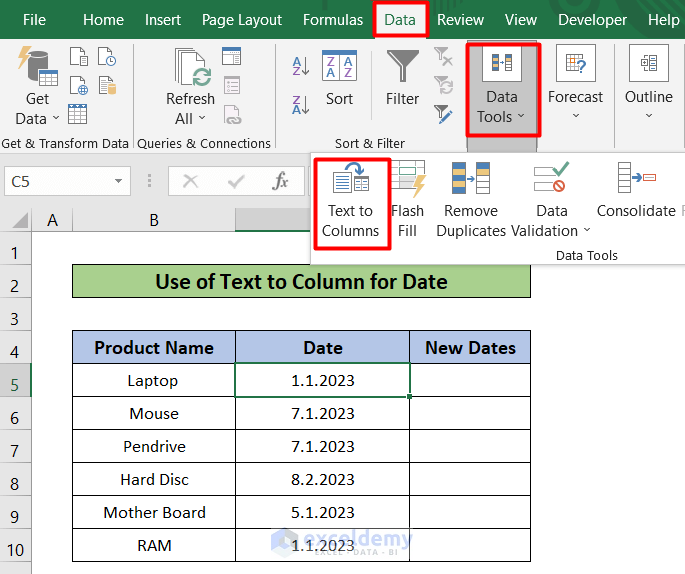Screen dimensions: 685x574
Task: Click the Sort A to Z icon
Action: point(301,67)
